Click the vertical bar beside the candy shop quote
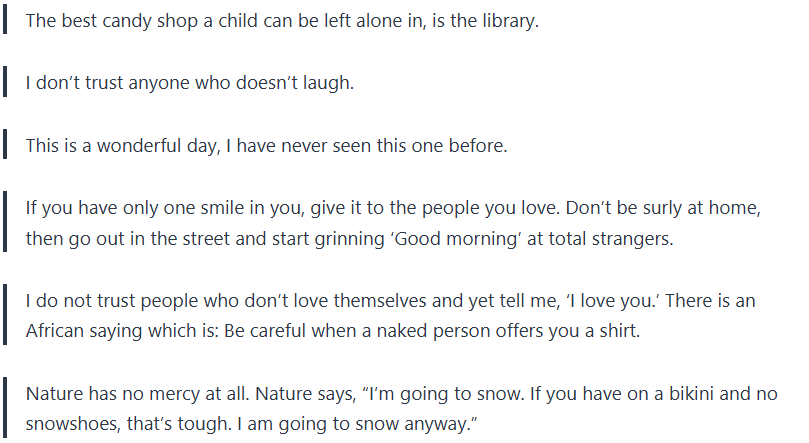Viewport: 809px width, 443px height. (5, 20)
